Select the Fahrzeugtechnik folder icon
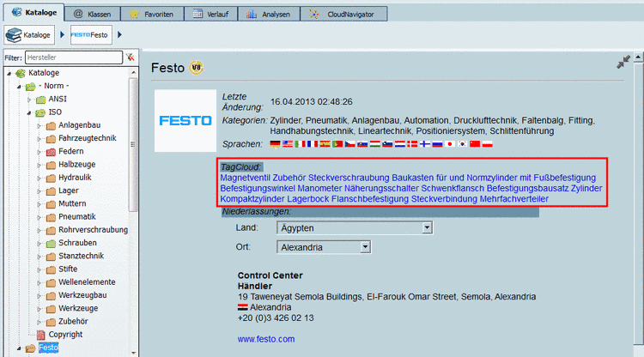This screenshot has height=357, width=644. pyautogui.click(x=51, y=139)
